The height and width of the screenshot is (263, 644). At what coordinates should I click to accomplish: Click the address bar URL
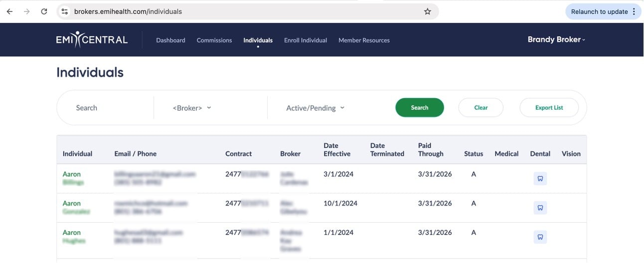(x=128, y=11)
